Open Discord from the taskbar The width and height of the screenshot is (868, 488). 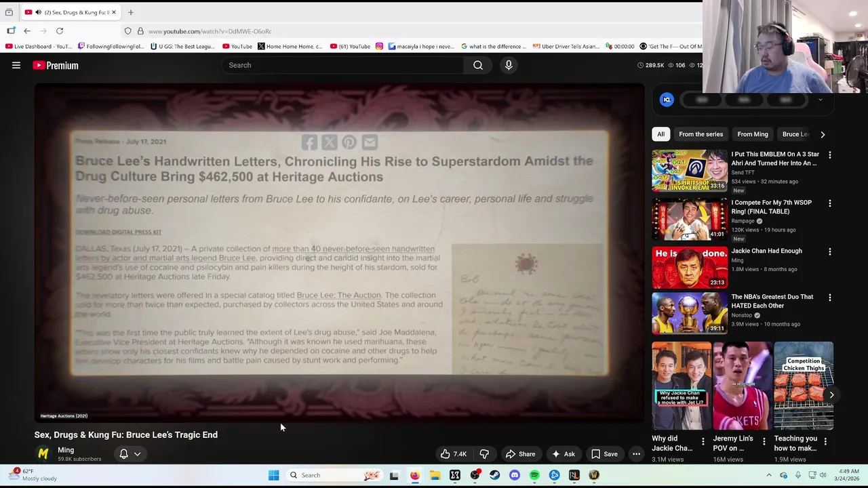pyautogui.click(x=515, y=475)
